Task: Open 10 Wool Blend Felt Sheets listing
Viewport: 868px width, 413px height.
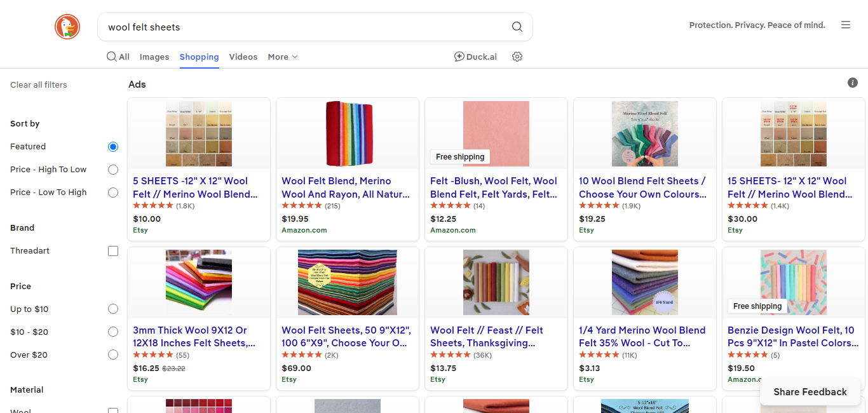Action: click(x=642, y=187)
